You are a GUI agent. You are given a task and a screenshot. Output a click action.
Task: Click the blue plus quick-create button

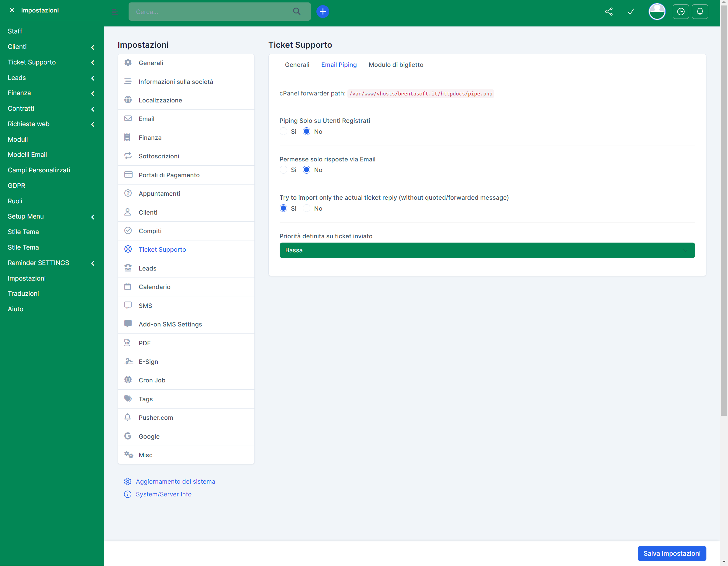[x=322, y=12]
